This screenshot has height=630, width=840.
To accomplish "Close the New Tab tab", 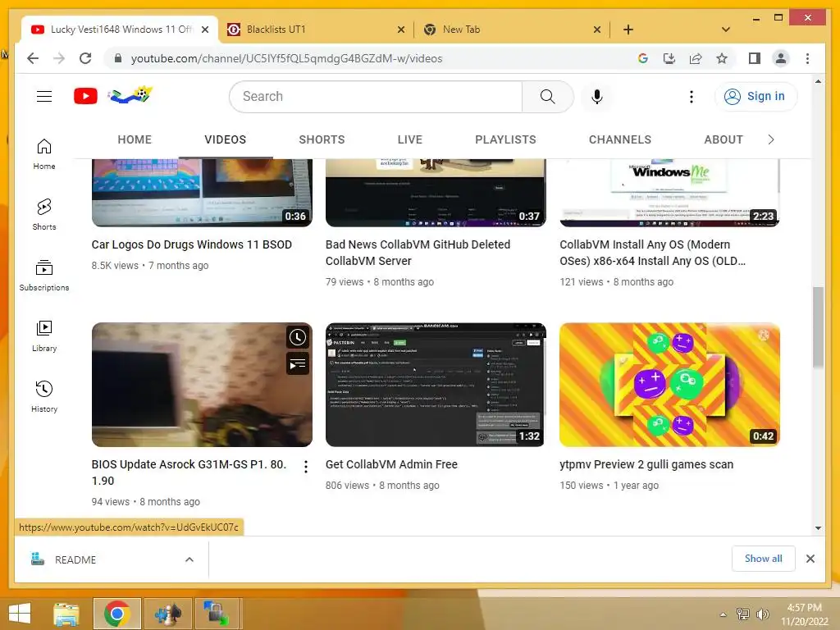I will (x=597, y=30).
